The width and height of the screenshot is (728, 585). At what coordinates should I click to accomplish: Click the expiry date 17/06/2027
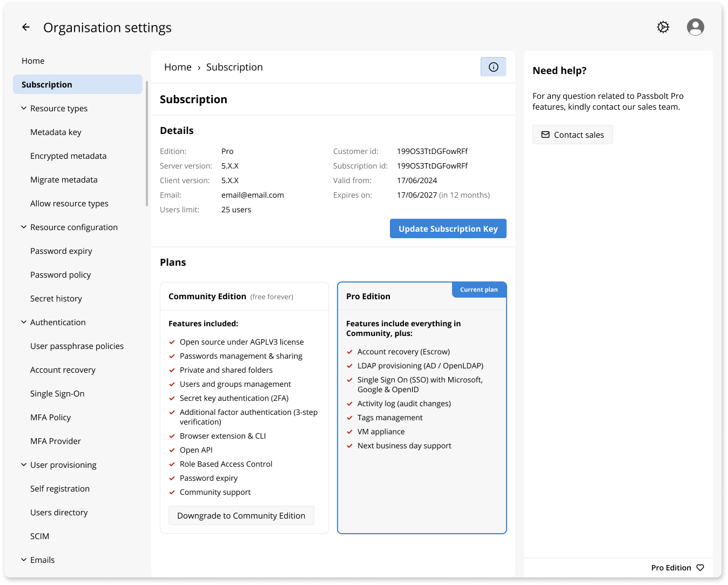[x=417, y=195]
